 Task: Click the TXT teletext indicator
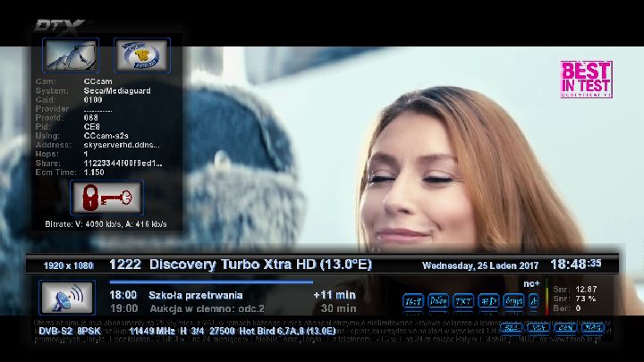(x=462, y=301)
